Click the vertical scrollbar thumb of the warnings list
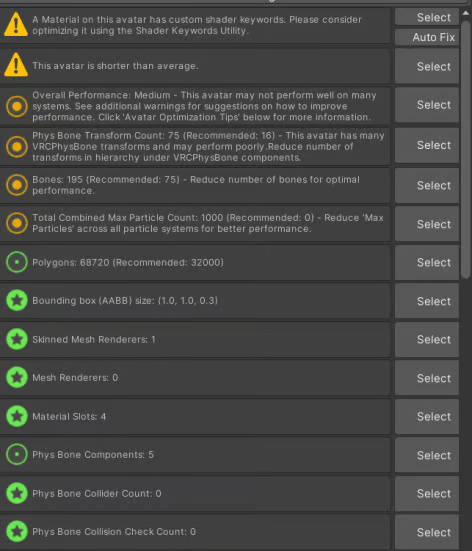Viewport: 472px width, 551px height. [466, 149]
